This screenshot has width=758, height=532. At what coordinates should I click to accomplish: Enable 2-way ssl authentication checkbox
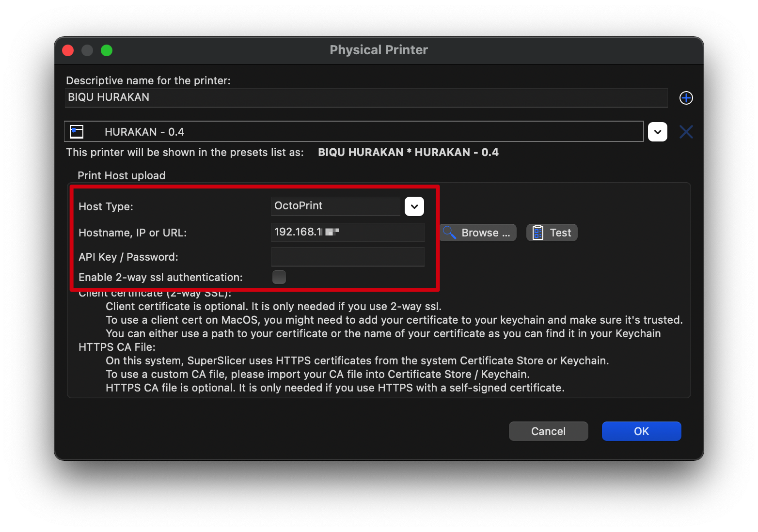(279, 277)
